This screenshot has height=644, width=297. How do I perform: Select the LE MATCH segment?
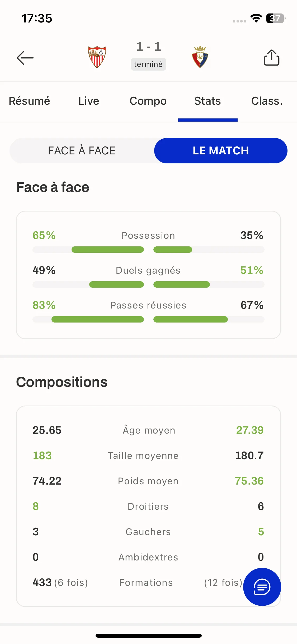click(x=221, y=151)
